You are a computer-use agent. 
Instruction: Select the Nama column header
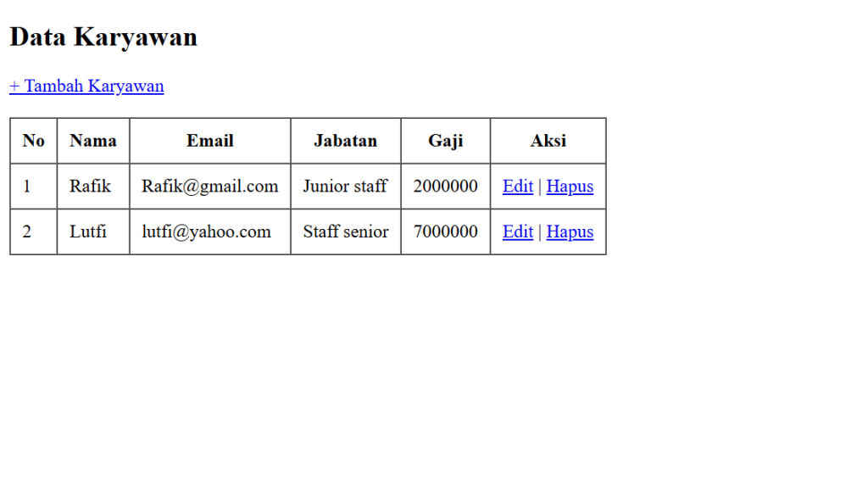point(93,141)
